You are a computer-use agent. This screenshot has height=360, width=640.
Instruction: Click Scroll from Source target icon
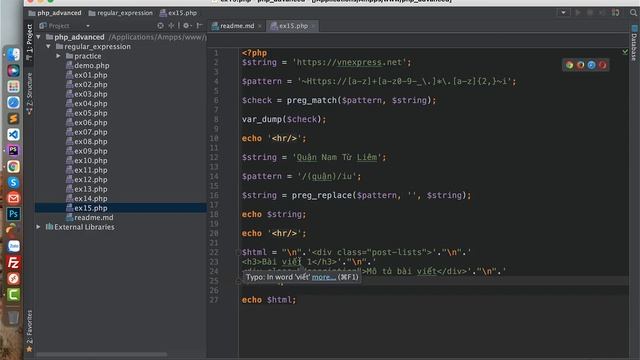tap(160, 25)
